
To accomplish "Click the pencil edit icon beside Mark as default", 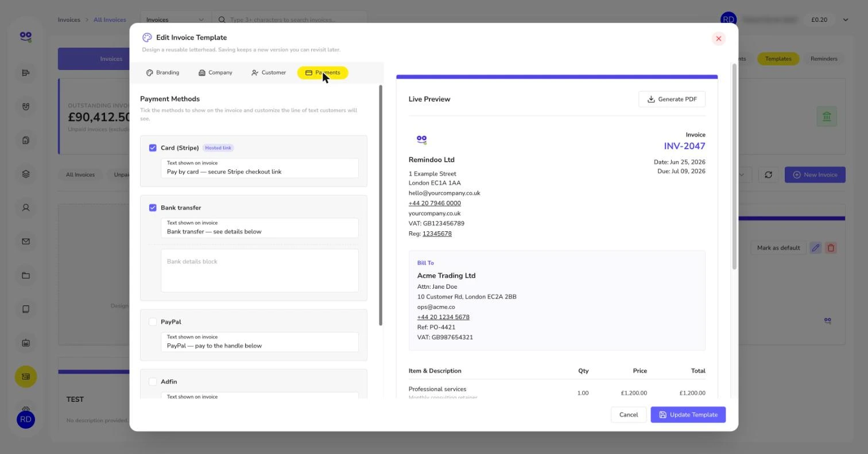I will coord(815,248).
